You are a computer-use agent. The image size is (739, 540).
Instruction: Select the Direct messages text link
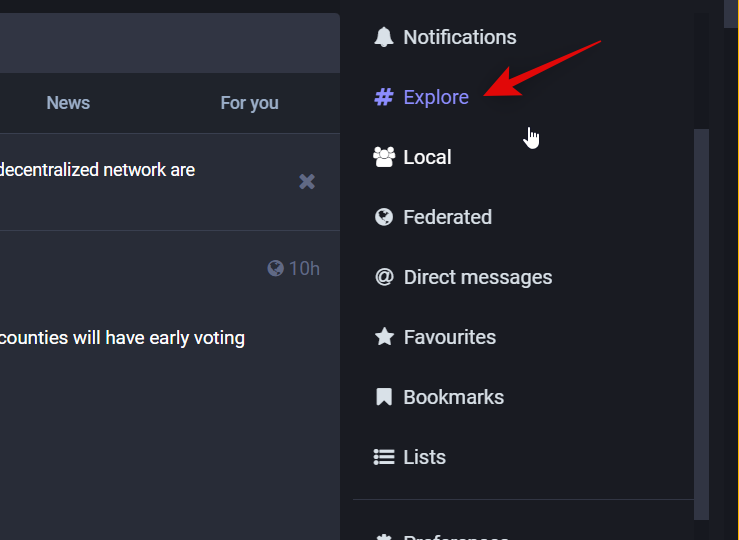[x=477, y=277]
